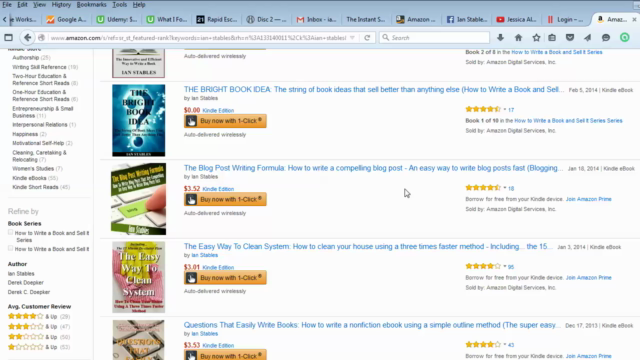Open the Bookmarks menu

91,4
